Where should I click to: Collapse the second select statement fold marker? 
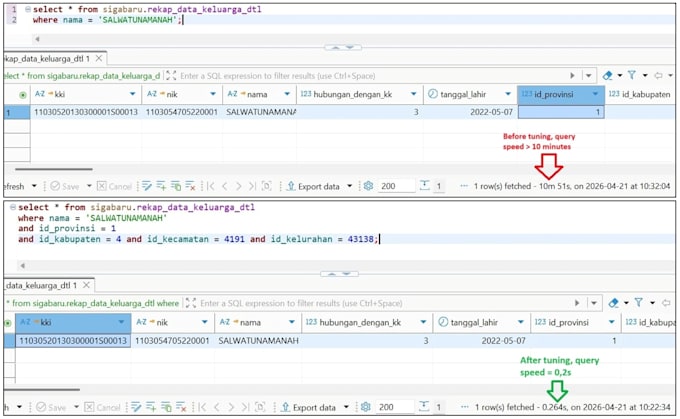click(x=13, y=207)
